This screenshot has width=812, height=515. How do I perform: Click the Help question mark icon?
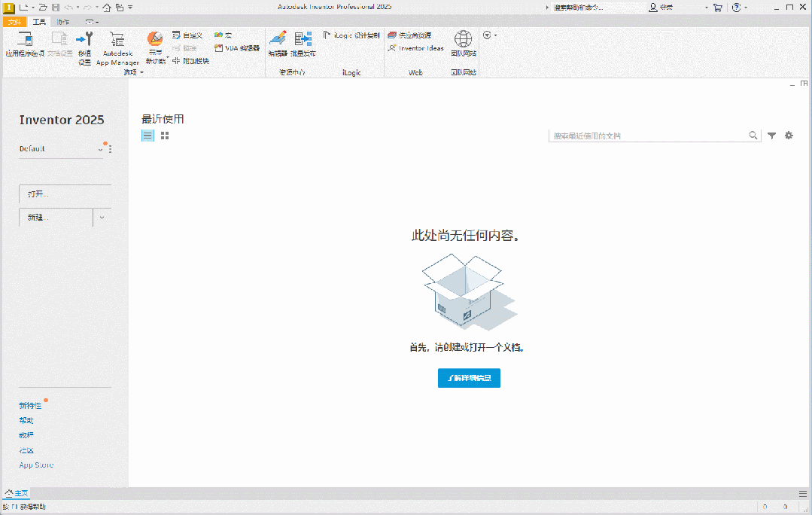[737, 8]
